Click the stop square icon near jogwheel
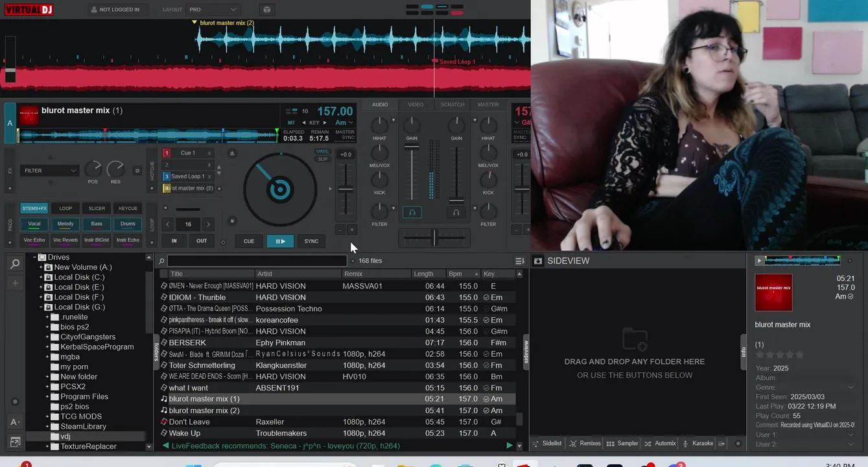This screenshot has width=868, height=467. click(232, 221)
